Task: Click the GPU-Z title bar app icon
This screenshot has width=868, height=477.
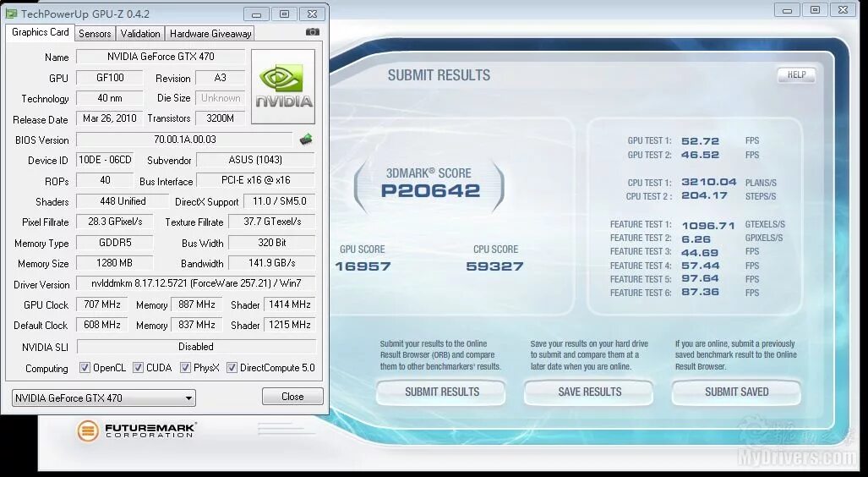Action: [x=11, y=14]
